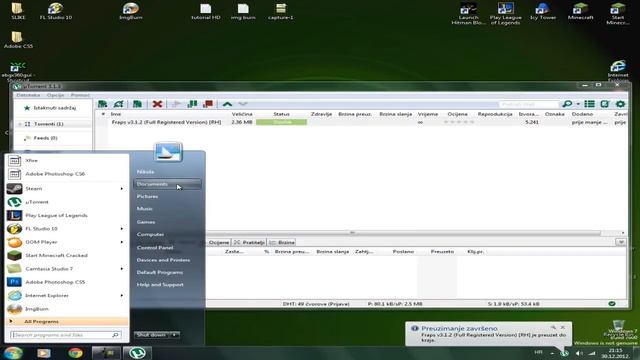Open Adobe Photoshop CS6 from Start menu
Image resolution: width=640 pixels, height=360 pixels.
[x=55, y=174]
